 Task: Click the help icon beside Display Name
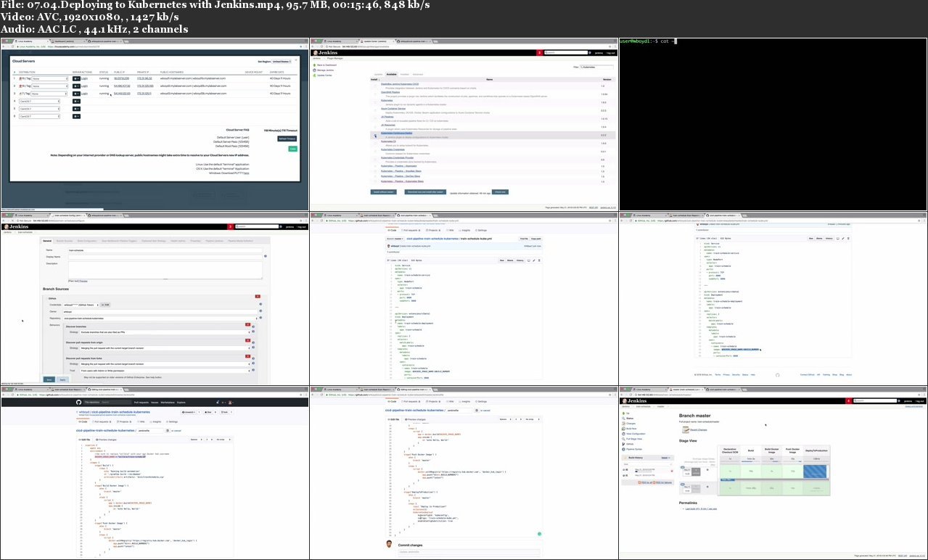[266, 256]
